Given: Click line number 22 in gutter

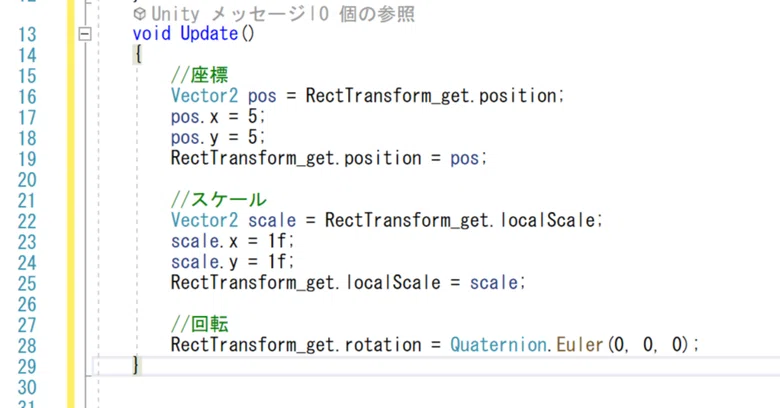Looking at the screenshot, I should (x=27, y=221).
